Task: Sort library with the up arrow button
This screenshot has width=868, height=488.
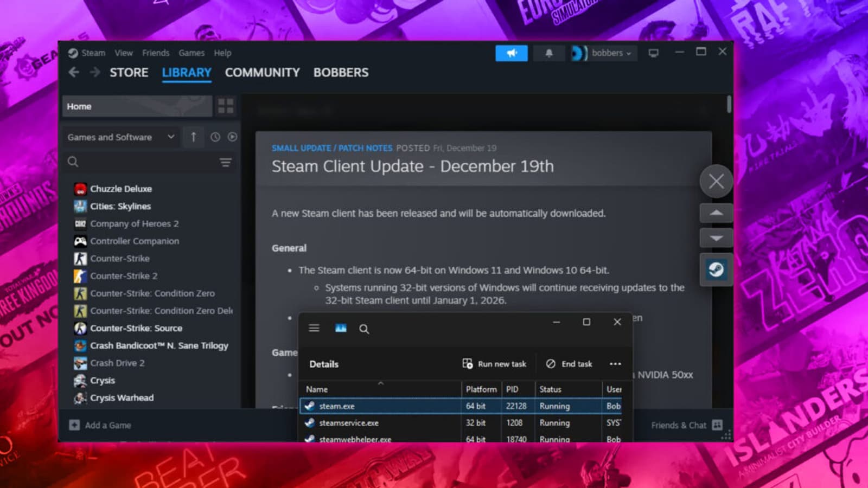Action: [x=193, y=137]
